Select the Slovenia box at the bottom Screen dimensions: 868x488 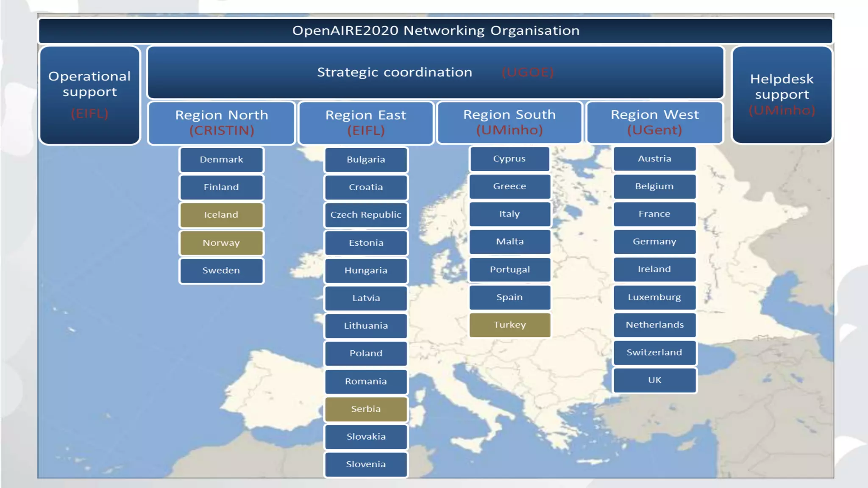(x=366, y=464)
